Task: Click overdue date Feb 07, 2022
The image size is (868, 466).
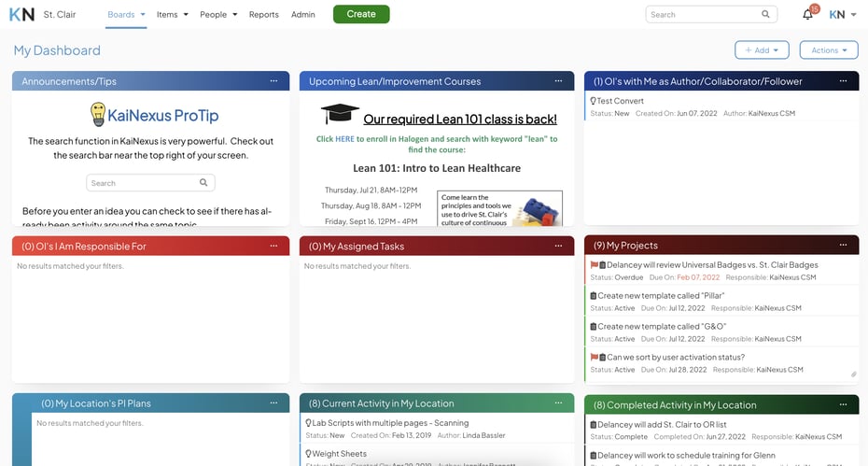Action: tap(698, 277)
